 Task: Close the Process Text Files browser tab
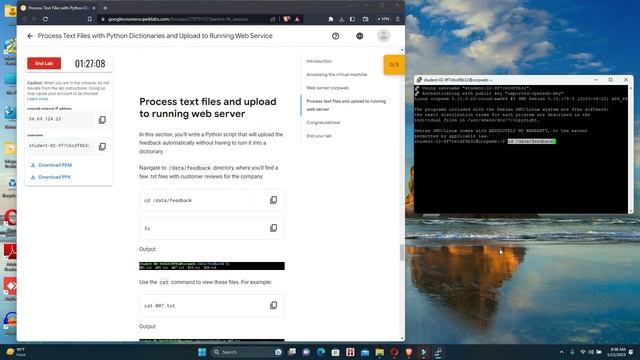click(94, 8)
